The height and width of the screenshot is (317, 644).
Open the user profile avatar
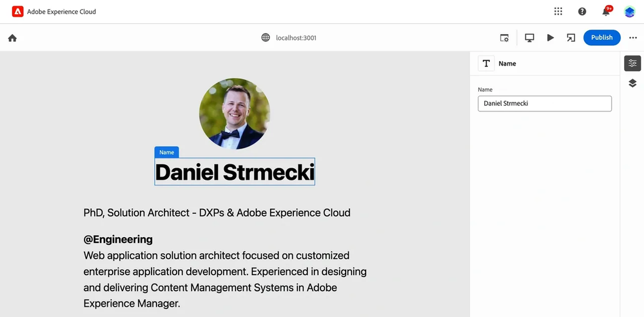point(630,12)
